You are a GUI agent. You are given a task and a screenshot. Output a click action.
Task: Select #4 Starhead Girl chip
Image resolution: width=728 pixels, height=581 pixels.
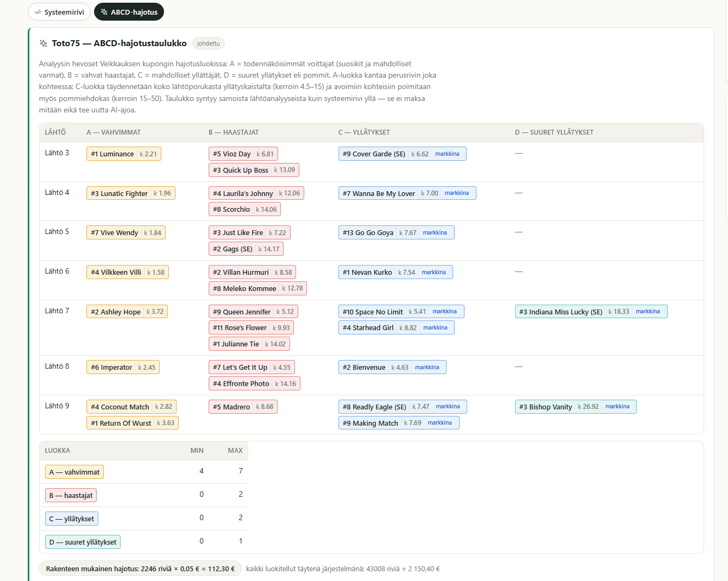pyautogui.click(x=397, y=327)
